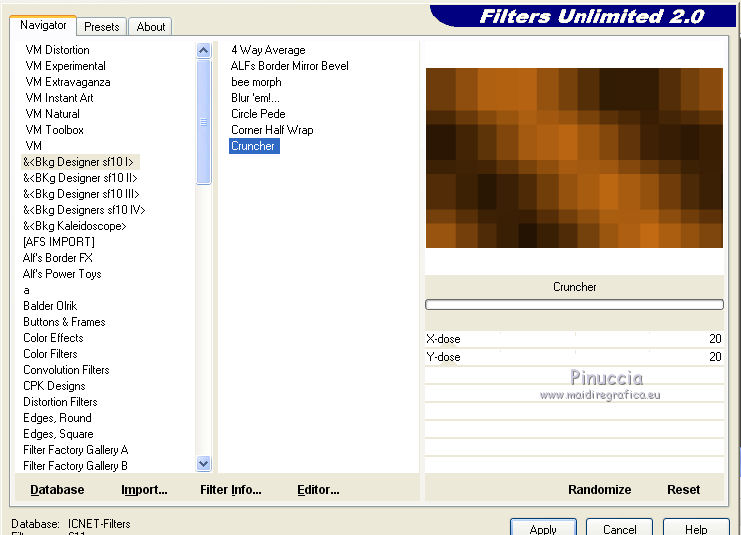
Task: Select VM Distortion category
Action: [57, 50]
